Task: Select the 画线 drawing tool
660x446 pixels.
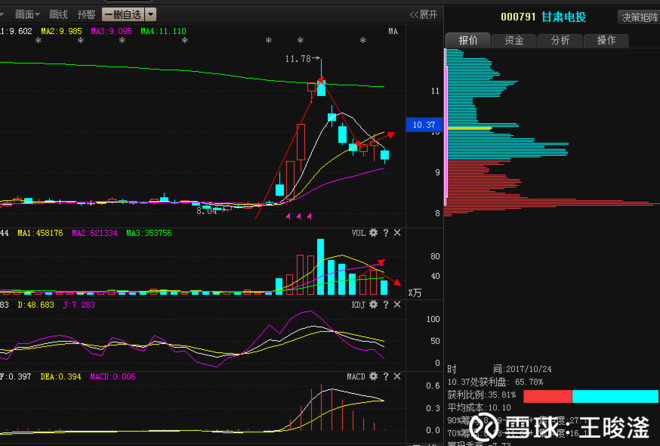Action: pos(58,15)
